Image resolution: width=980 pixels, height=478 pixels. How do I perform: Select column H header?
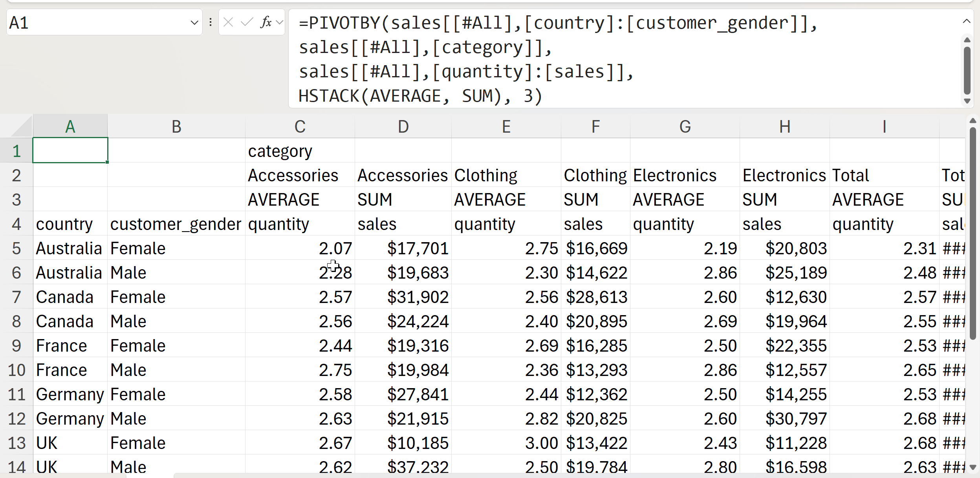point(784,127)
